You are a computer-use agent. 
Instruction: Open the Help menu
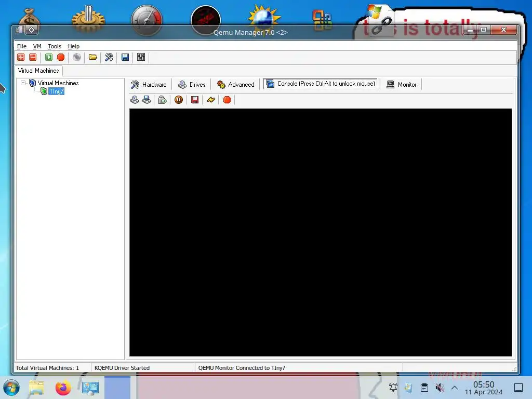74,46
